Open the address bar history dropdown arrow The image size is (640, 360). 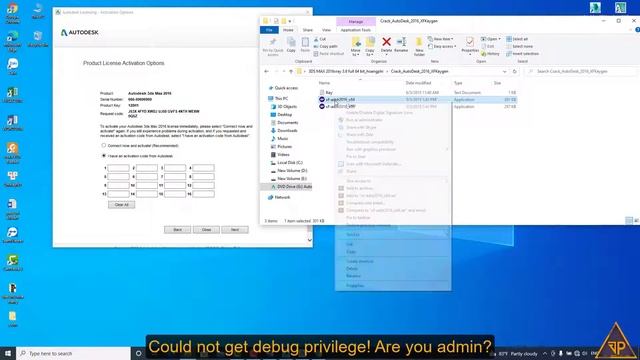pos(505,71)
